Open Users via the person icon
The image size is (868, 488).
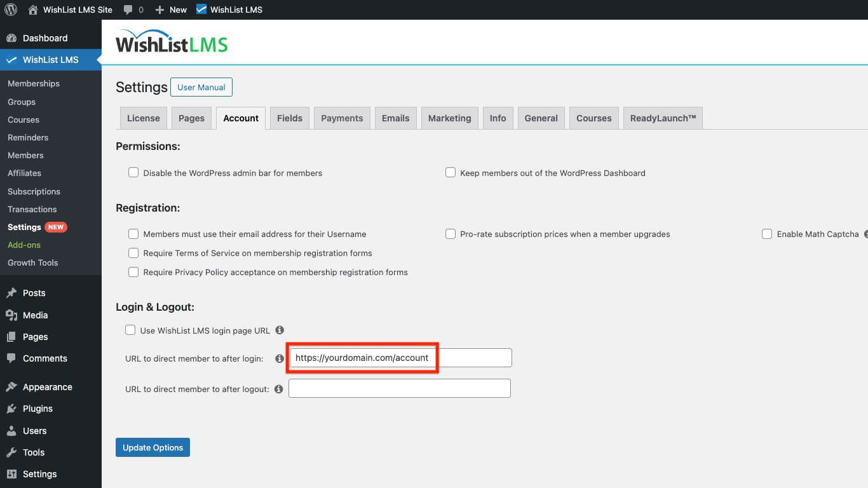pos(13,430)
